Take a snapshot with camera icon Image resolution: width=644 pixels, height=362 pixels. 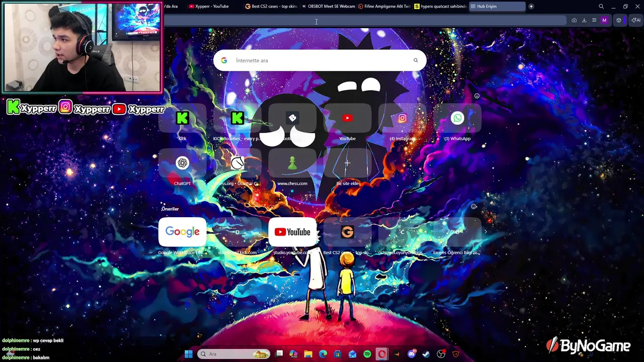click(x=574, y=20)
